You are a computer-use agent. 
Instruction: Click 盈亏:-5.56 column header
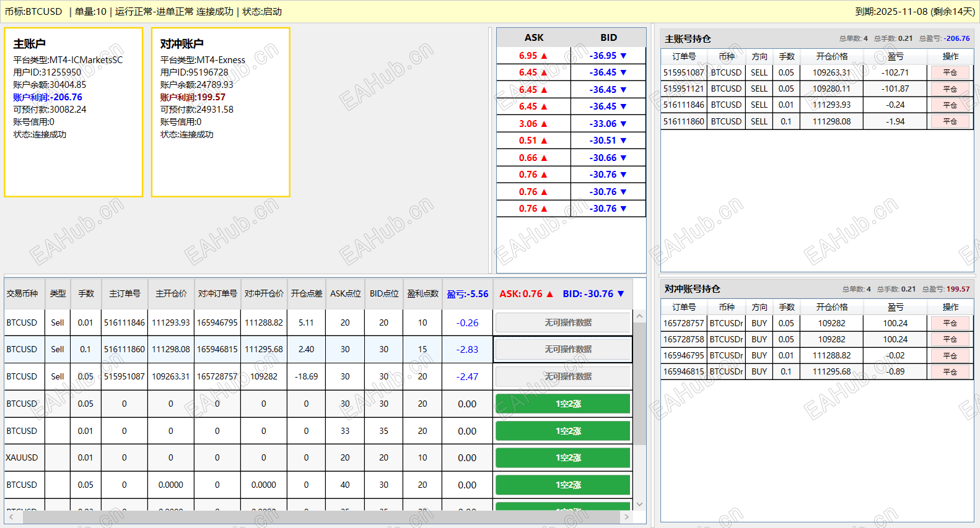(x=468, y=294)
